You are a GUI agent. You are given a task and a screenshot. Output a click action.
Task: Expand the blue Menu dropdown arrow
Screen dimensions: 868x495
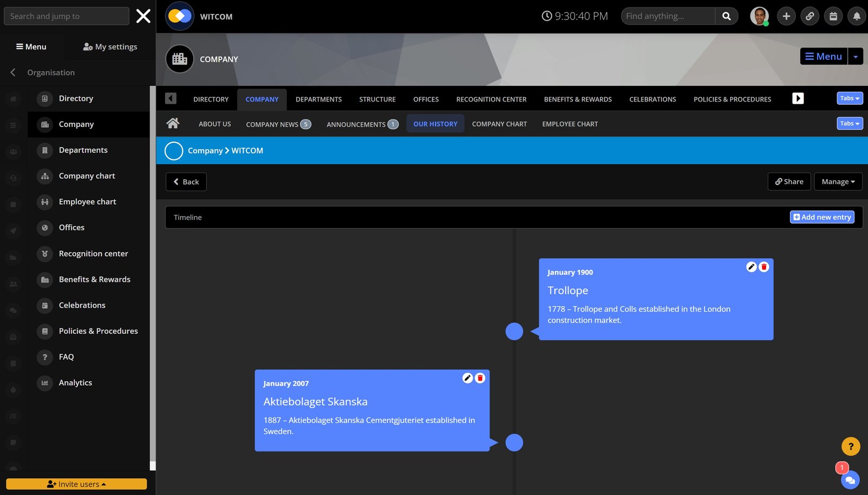point(856,56)
